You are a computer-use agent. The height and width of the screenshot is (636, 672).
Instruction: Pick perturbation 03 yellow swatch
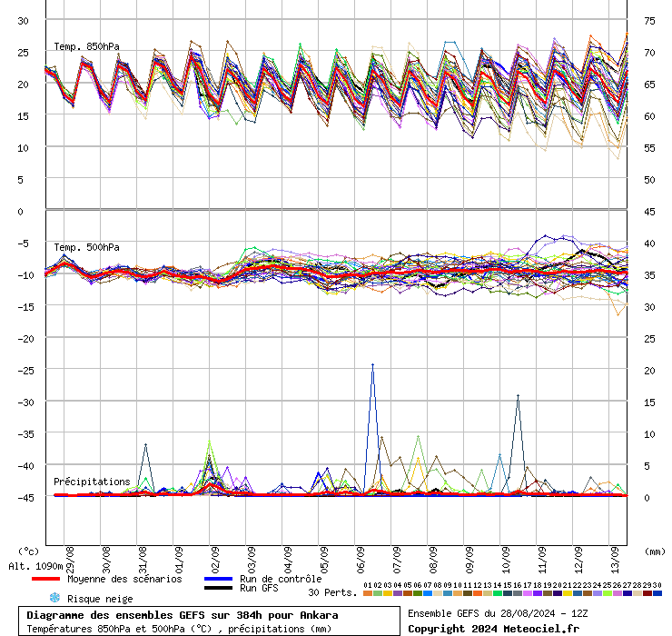pyautogui.click(x=388, y=593)
